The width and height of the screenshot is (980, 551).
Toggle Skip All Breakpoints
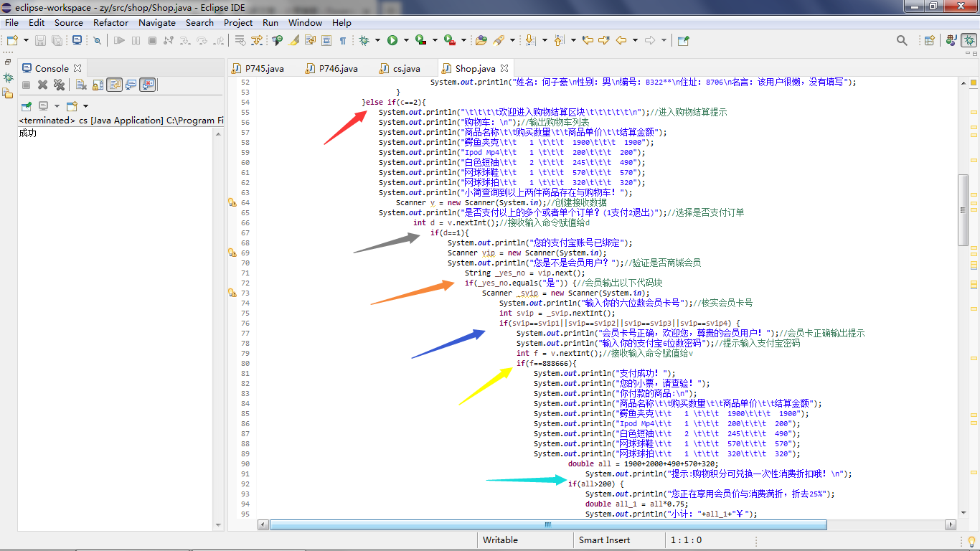coord(97,40)
